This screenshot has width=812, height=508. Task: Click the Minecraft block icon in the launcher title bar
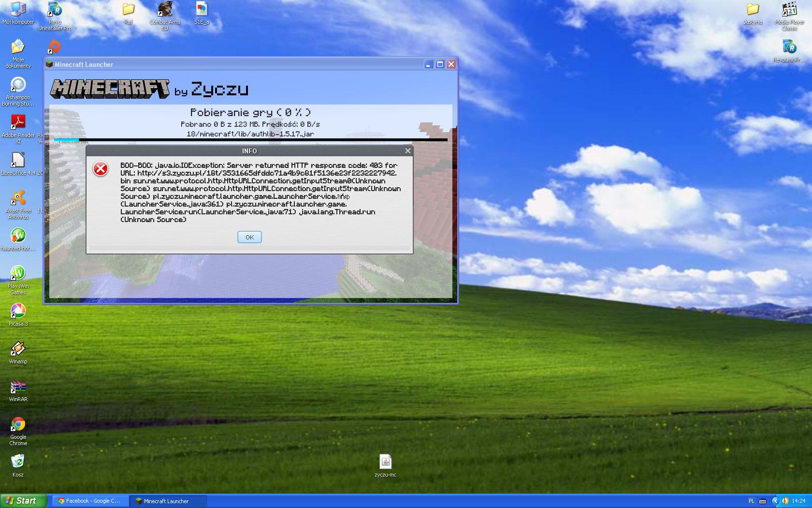[49, 64]
